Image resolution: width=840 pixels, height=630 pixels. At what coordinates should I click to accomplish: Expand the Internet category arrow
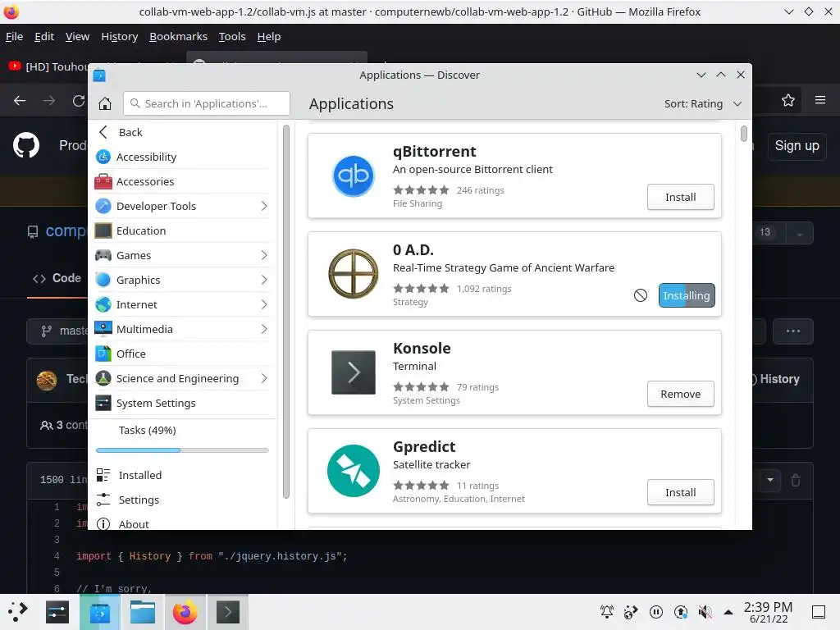coord(264,304)
